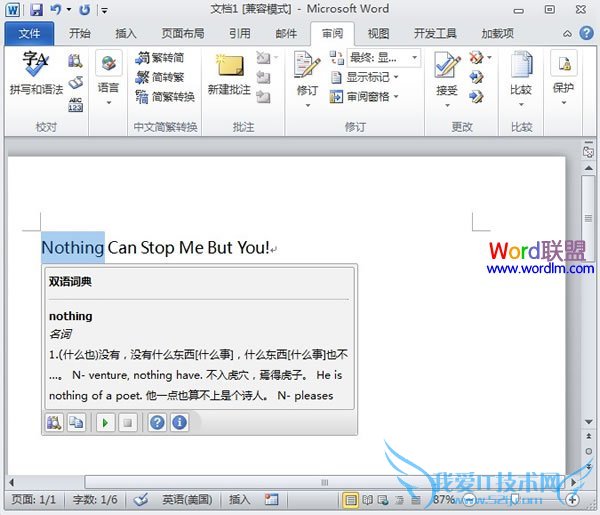Click the Save icon in the quick access toolbar
The height and width of the screenshot is (515, 600).
pyautogui.click(x=37, y=10)
